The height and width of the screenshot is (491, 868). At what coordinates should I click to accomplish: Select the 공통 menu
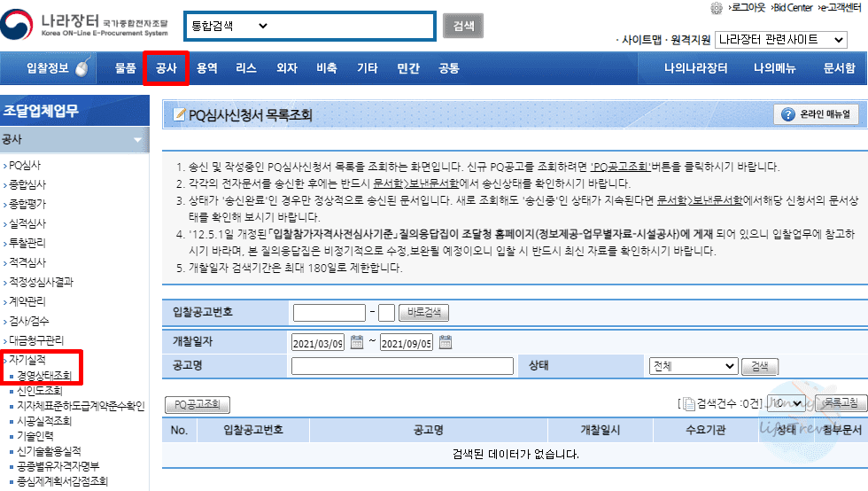449,67
